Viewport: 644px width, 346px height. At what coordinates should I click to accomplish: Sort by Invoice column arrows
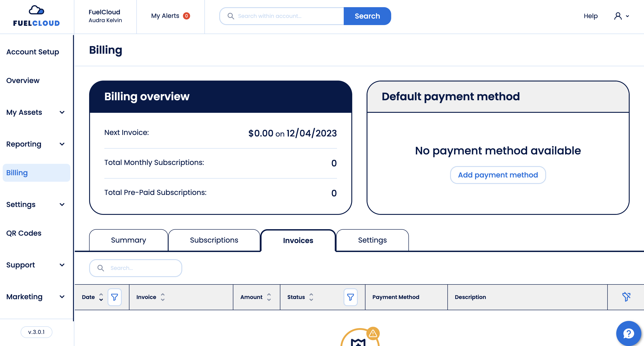[163, 297]
